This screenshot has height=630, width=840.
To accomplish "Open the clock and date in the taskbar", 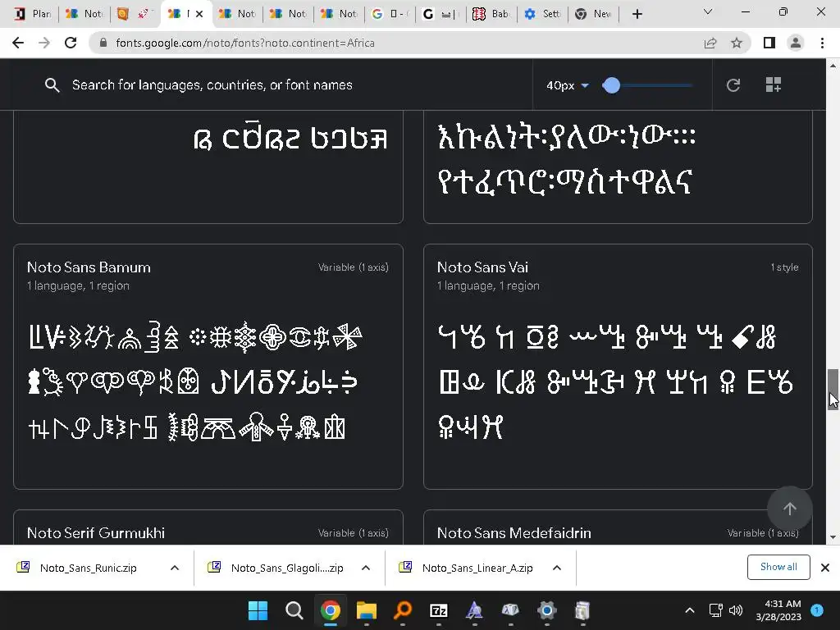I will 778,610.
